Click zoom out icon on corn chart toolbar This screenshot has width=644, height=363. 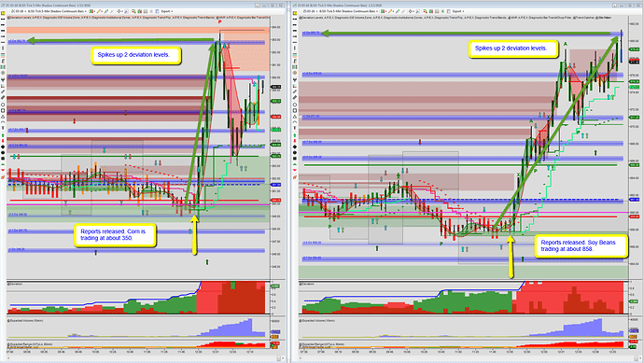pyautogui.click(x=112, y=11)
